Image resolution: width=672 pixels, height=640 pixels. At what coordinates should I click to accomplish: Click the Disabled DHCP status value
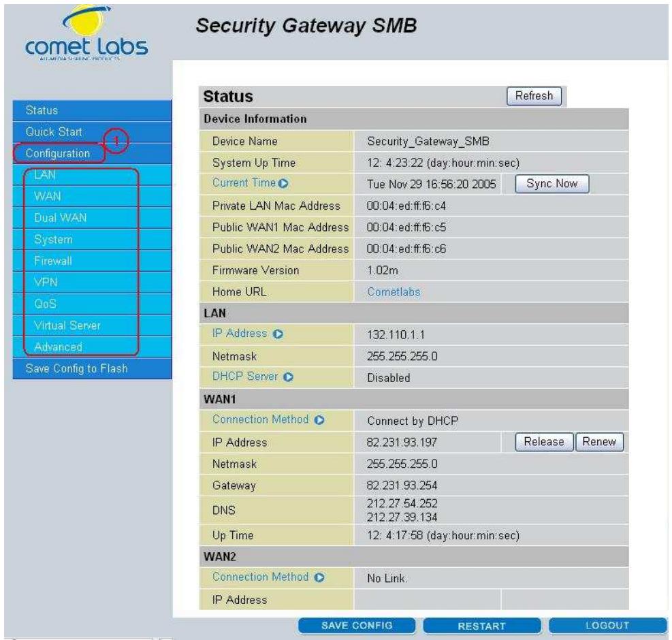[389, 378]
